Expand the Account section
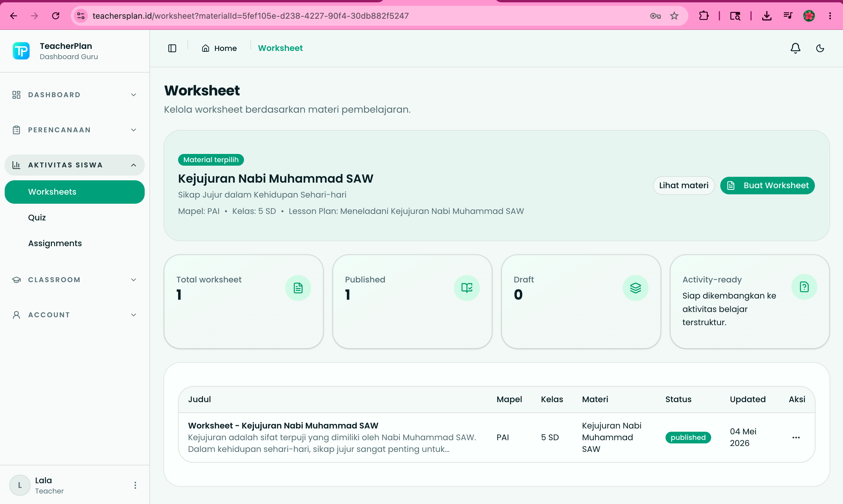The height and width of the screenshot is (504, 843). click(x=75, y=315)
